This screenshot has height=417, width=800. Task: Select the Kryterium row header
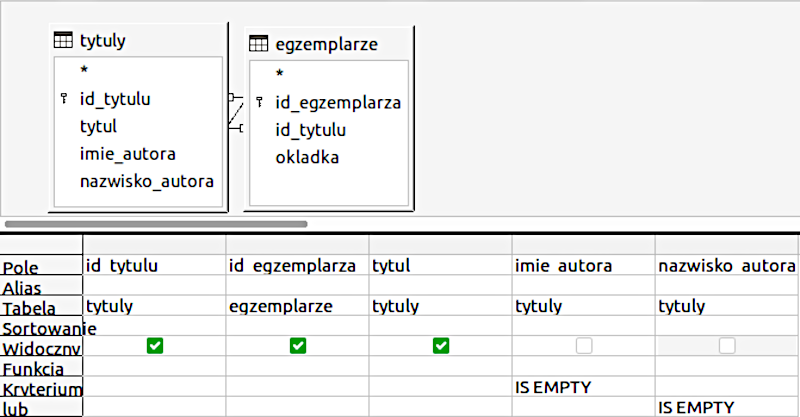(41, 388)
